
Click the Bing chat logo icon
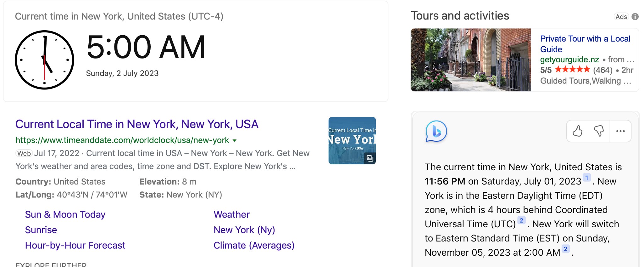[436, 131]
